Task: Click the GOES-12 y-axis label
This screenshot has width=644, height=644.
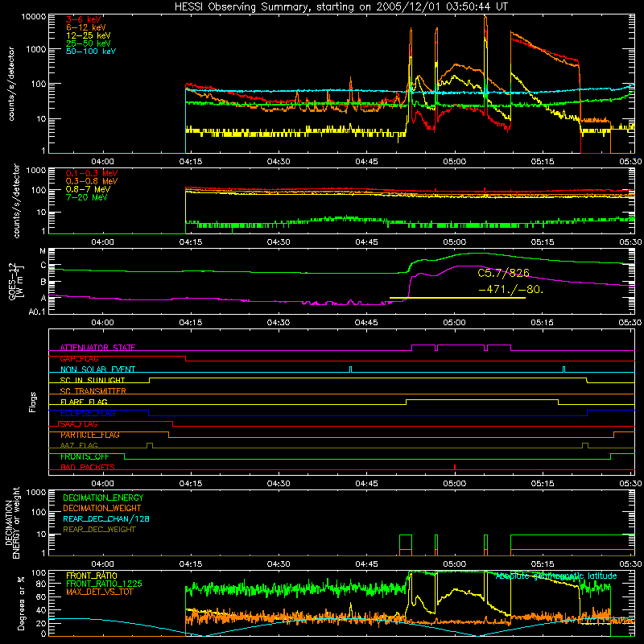Action: point(15,281)
